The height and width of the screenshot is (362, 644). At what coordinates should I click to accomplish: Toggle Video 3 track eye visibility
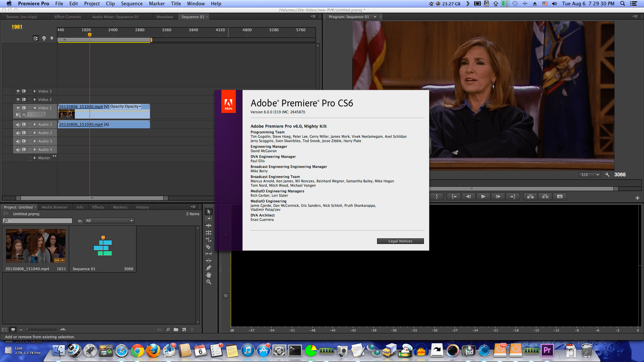pos(18,91)
